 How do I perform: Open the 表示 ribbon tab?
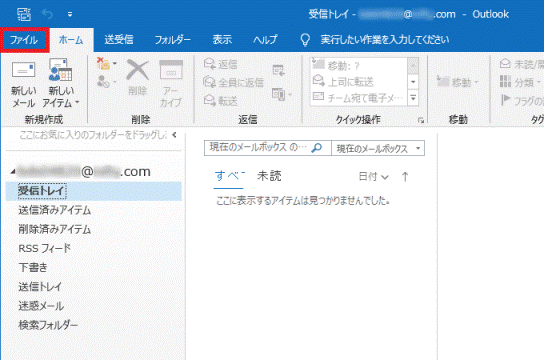(222, 40)
